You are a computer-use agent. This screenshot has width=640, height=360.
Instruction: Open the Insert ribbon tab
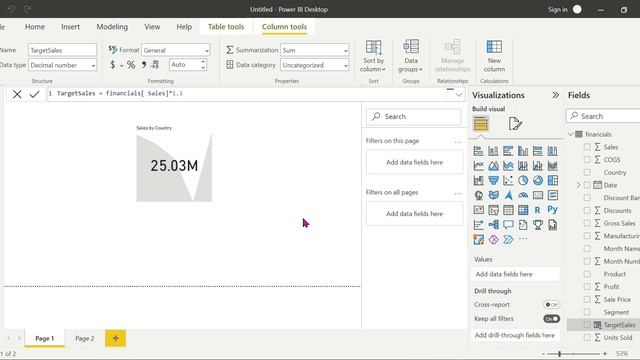(x=70, y=27)
